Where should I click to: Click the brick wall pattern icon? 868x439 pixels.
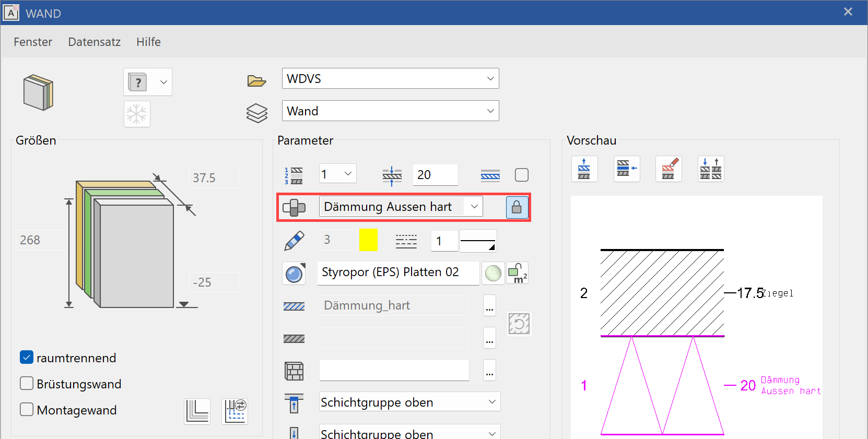pos(294,371)
